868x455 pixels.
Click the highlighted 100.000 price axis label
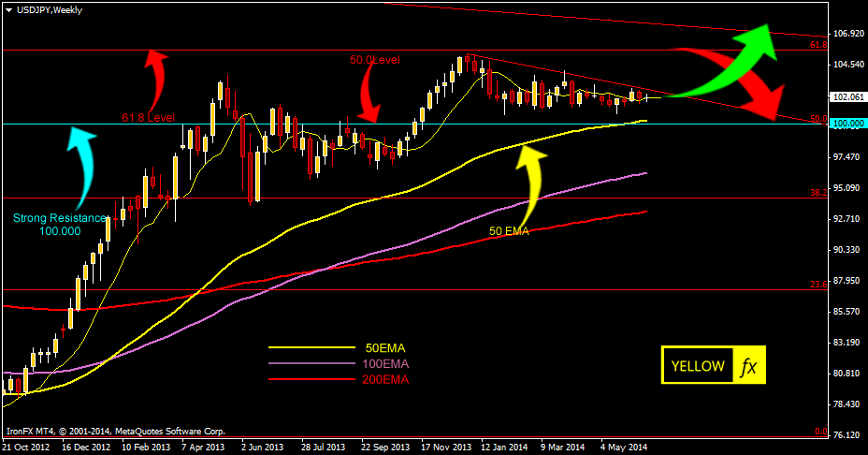tap(846, 124)
